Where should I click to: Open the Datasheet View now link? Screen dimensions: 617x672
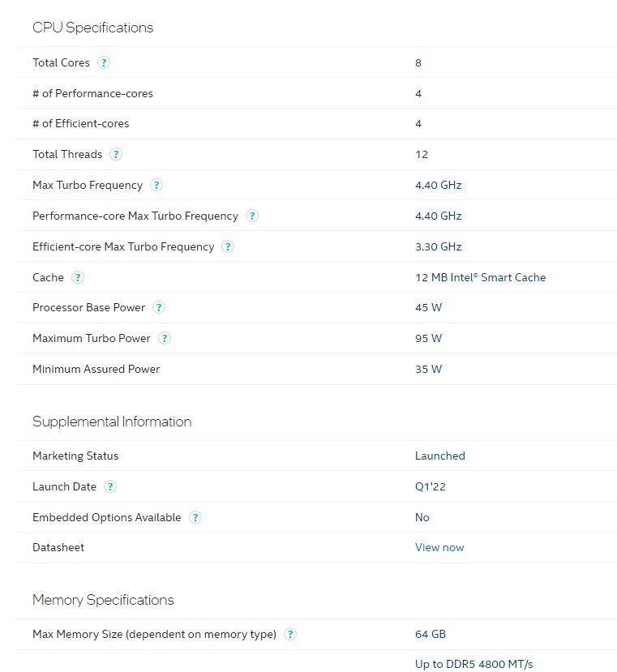(439, 547)
